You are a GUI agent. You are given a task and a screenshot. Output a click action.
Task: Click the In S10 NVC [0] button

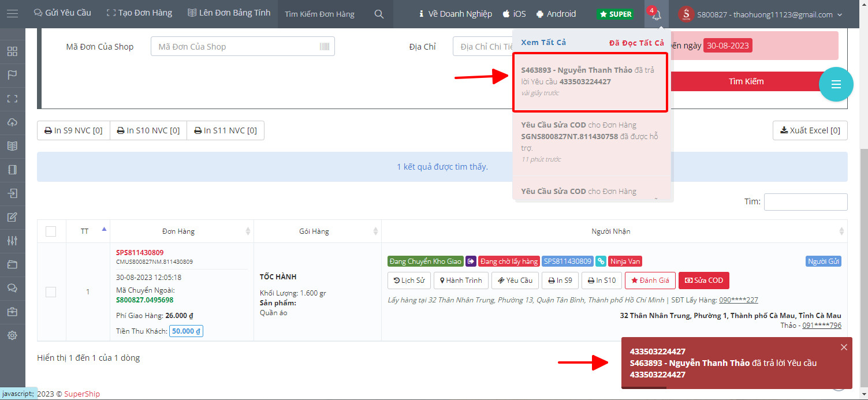(148, 130)
